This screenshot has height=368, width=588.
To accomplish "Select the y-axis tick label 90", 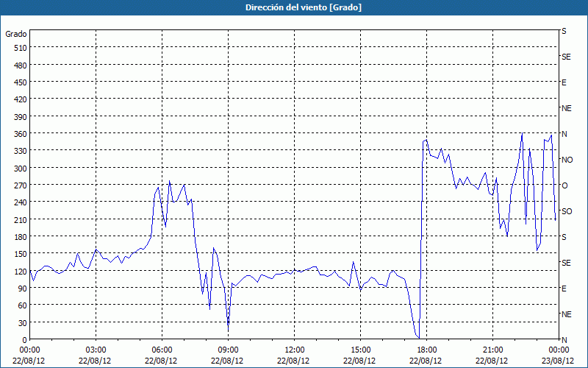I will pos(23,289).
